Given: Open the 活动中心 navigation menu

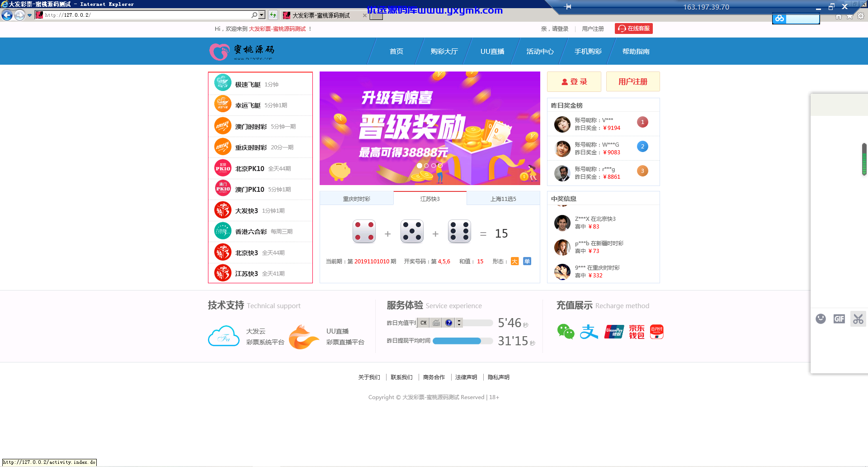Looking at the screenshot, I should point(540,52).
